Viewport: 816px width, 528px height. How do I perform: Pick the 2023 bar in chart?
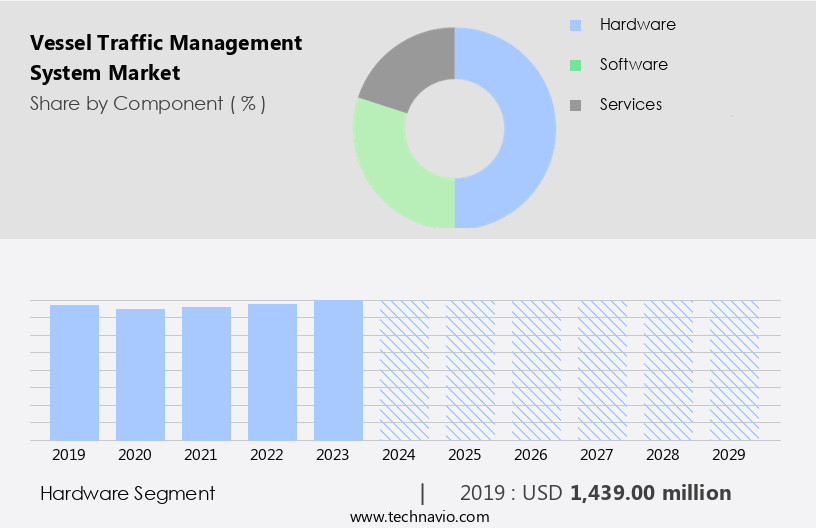[x=338, y=370]
